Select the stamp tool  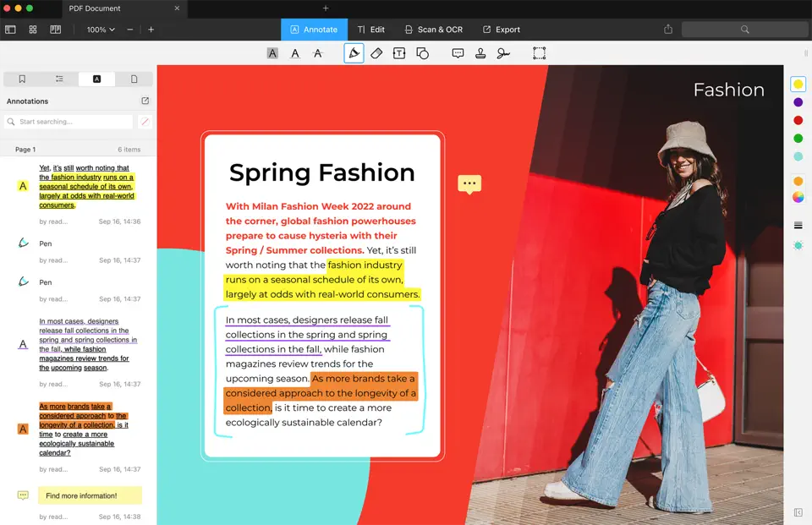pyautogui.click(x=480, y=53)
